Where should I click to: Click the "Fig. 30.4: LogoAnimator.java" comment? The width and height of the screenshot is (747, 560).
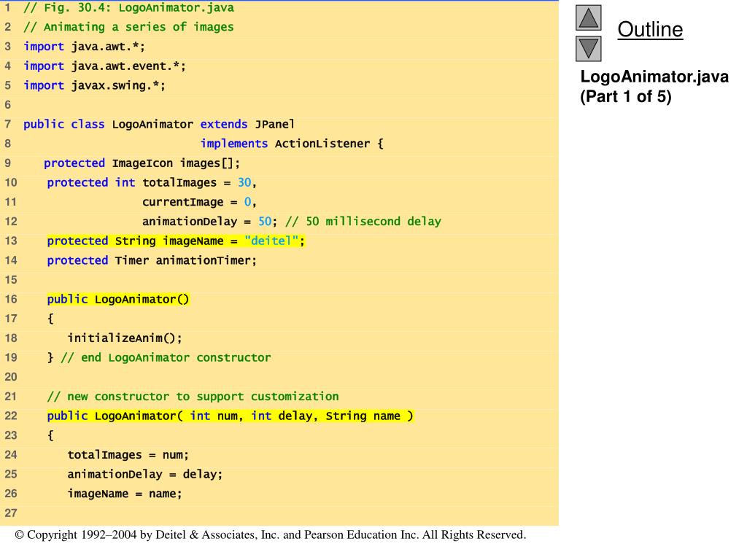pyautogui.click(x=129, y=7)
